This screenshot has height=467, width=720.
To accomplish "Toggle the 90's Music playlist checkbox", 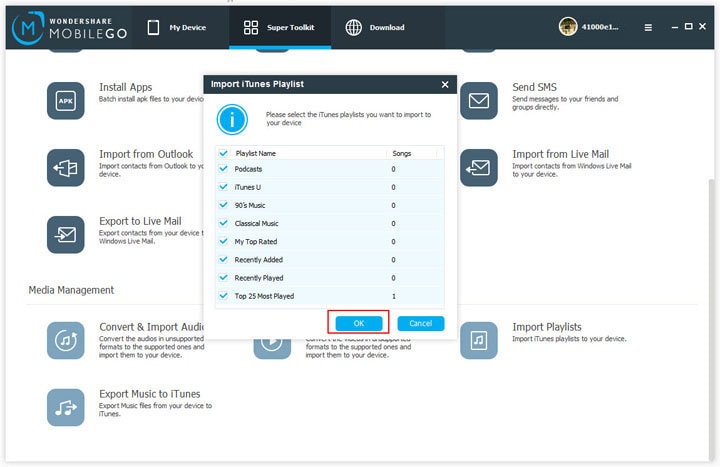I will coord(224,205).
